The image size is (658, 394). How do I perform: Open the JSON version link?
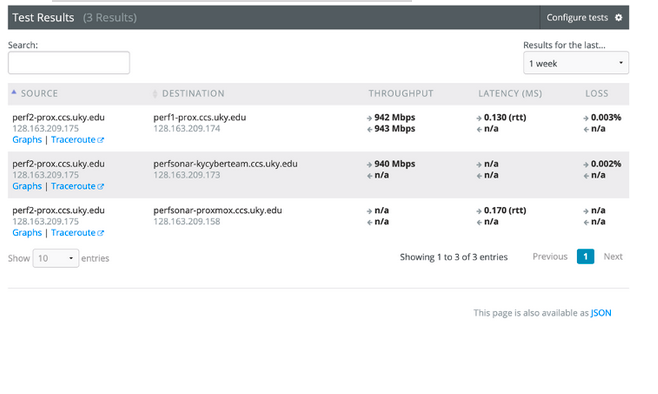(601, 313)
